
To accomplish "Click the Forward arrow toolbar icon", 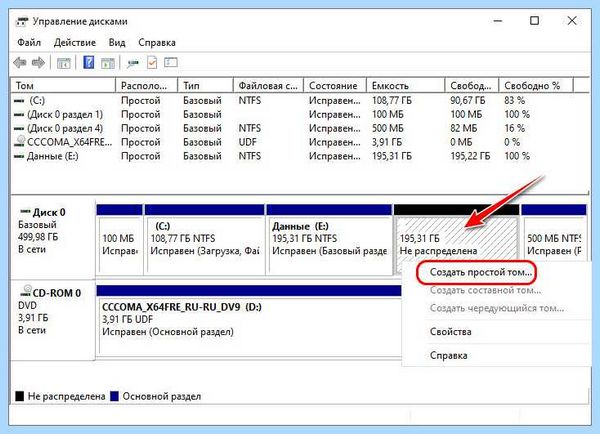I will point(38,62).
